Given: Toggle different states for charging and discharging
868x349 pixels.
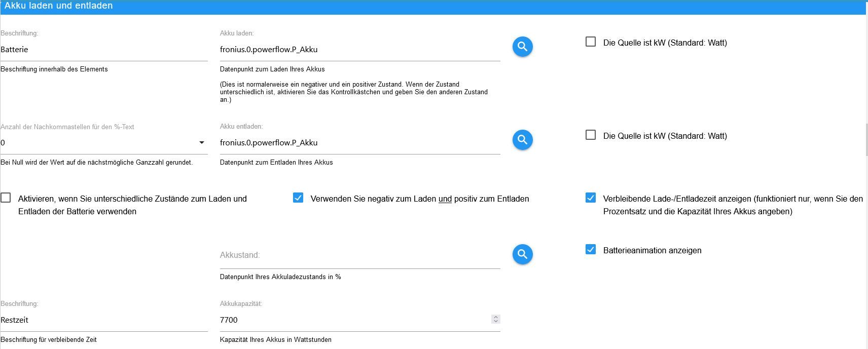Looking at the screenshot, I should 6,198.
